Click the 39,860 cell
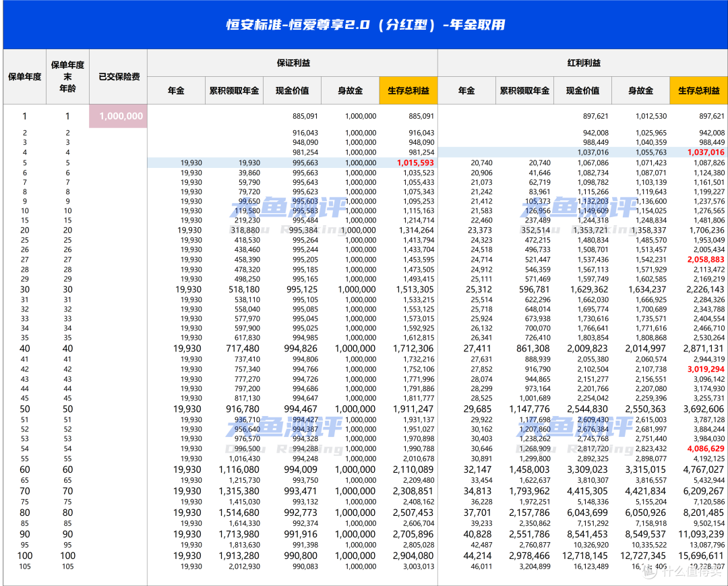This screenshot has height=586, width=728. [249, 173]
